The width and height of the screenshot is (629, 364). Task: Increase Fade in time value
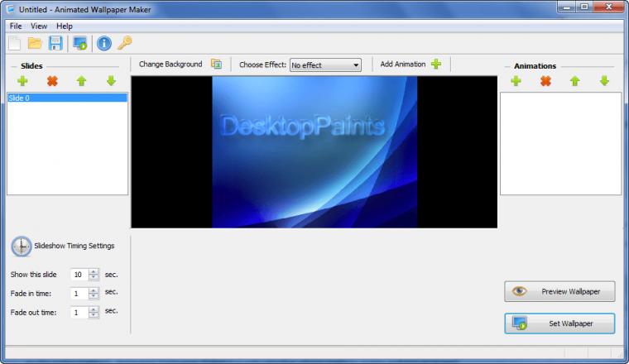pos(94,290)
